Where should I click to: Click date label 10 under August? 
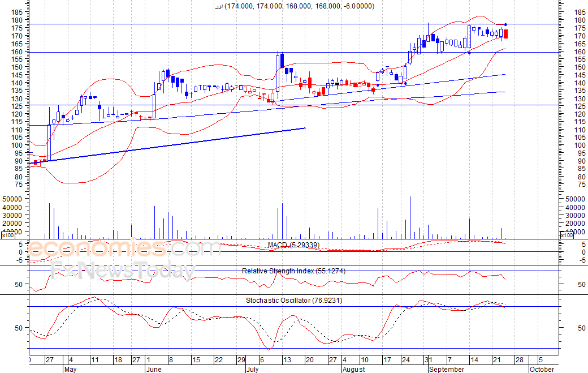(365, 360)
